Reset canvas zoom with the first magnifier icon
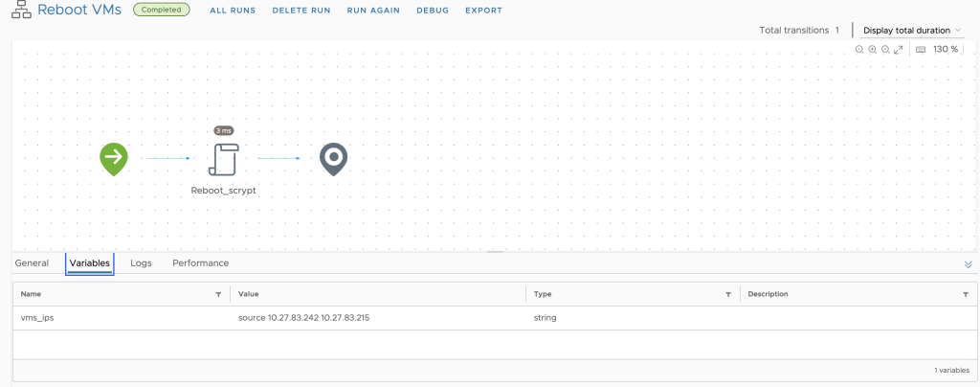This screenshot has width=980, height=387. click(859, 50)
